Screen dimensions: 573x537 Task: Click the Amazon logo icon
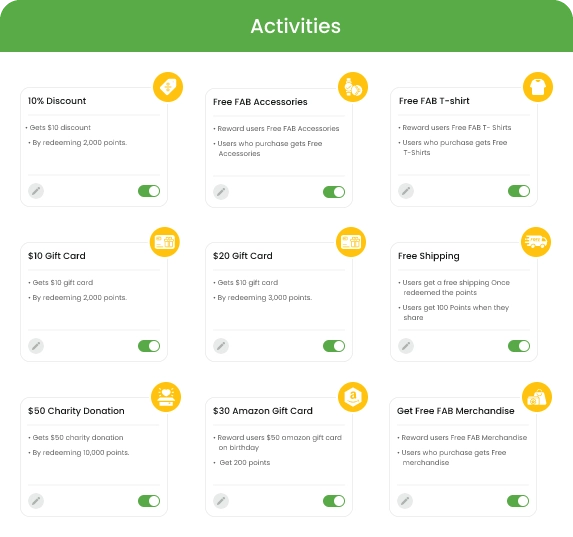click(353, 397)
